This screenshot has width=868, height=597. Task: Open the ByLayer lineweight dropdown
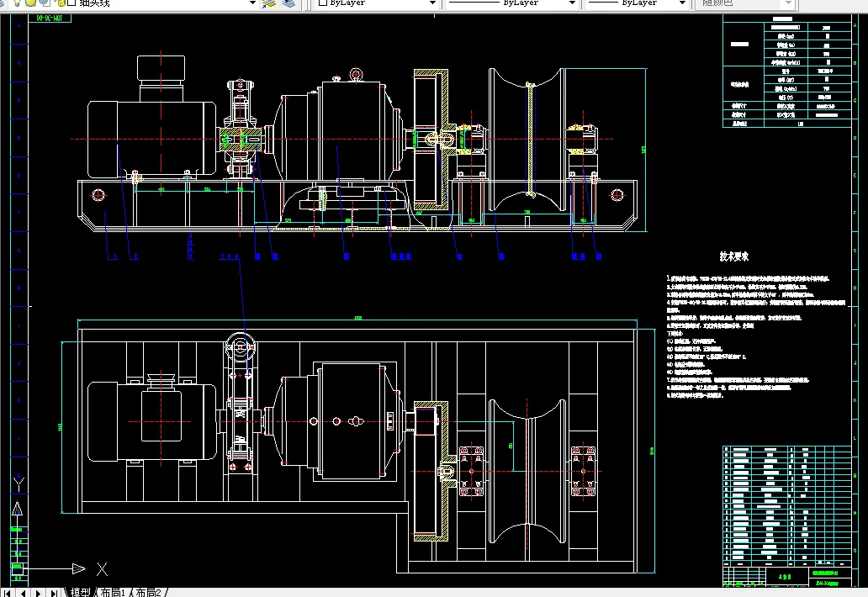(683, 3)
